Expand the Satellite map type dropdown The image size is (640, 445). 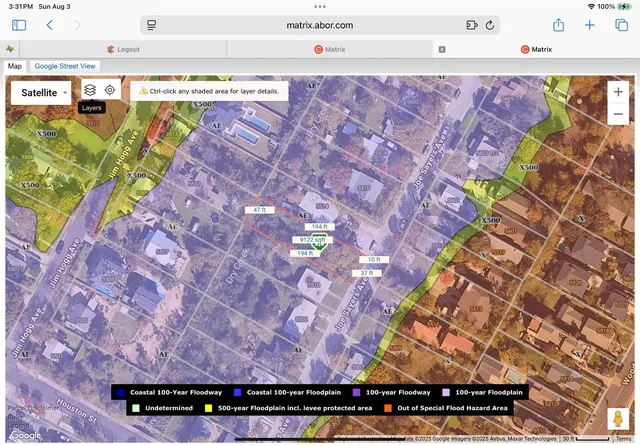tap(41, 92)
